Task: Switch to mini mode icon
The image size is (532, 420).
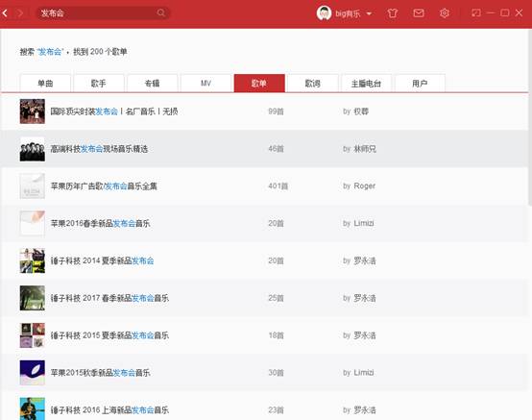Action: coord(476,12)
